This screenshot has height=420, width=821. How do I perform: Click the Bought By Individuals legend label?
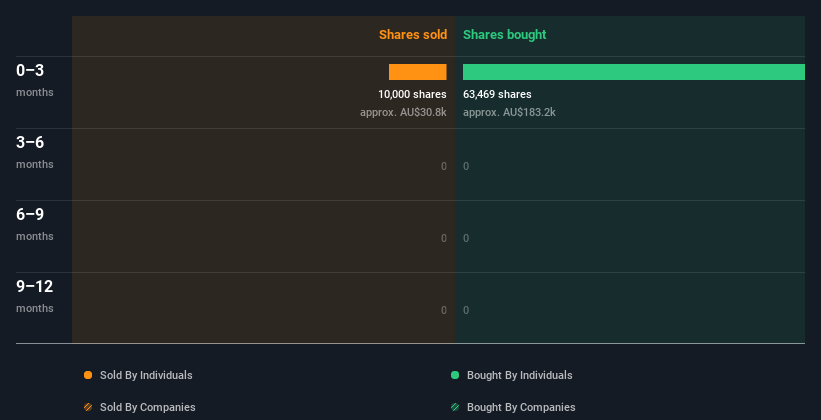519,375
